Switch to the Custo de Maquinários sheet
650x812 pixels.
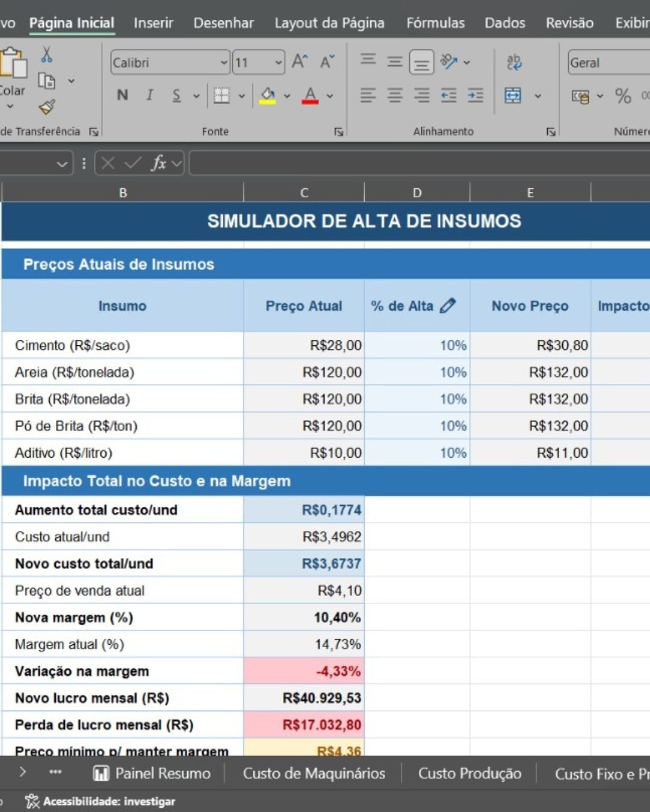pyautogui.click(x=314, y=774)
